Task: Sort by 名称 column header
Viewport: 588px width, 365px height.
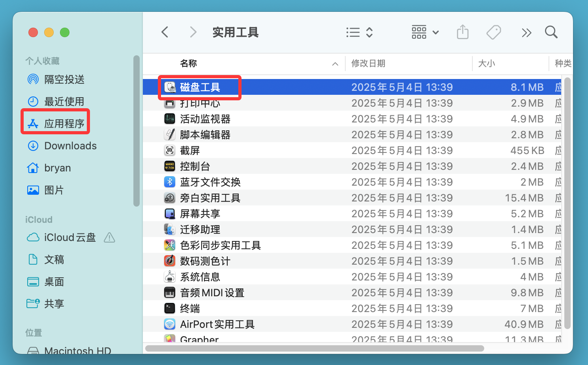Action: [x=189, y=63]
